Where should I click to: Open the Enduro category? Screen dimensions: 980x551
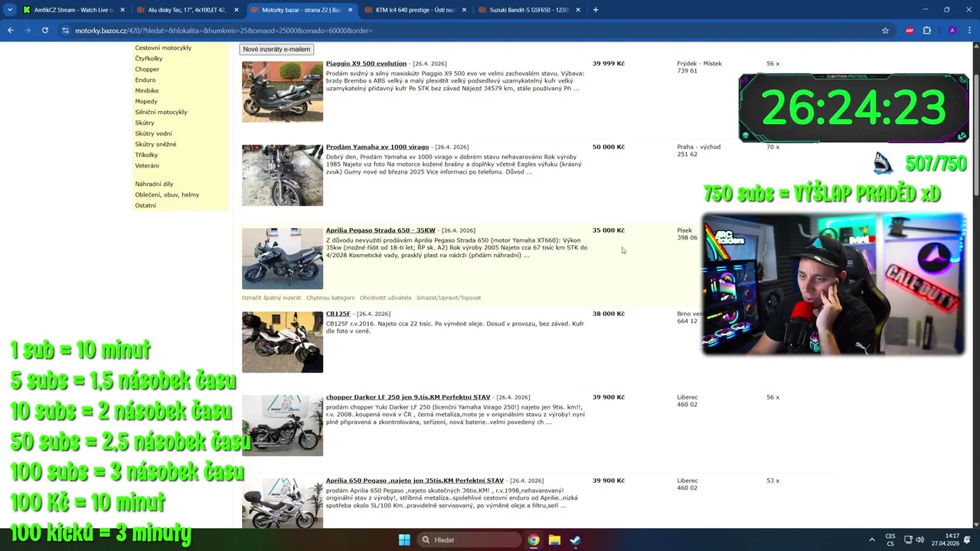[x=145, y=80]
